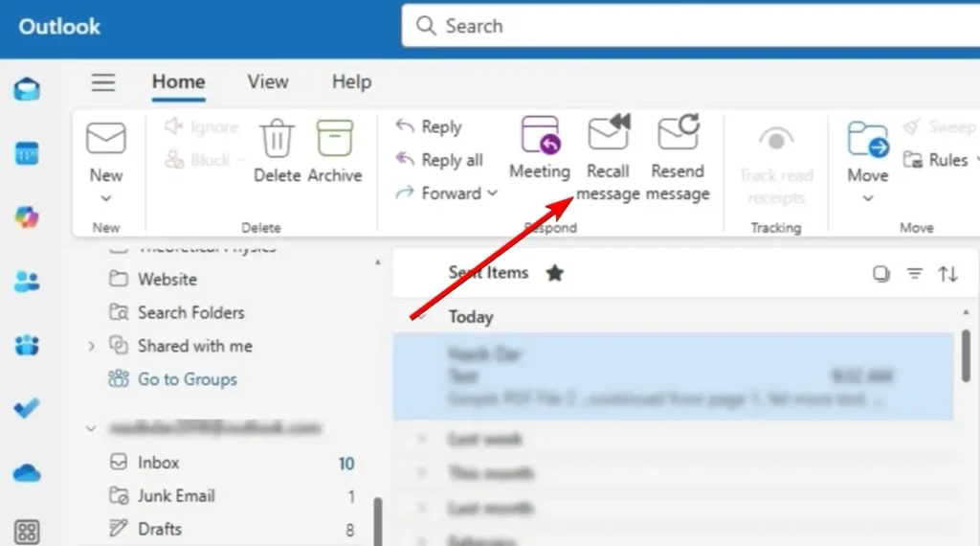Expand the Shared with me folder
Screen dimensions: 980x546
click(x=92, y=346)
